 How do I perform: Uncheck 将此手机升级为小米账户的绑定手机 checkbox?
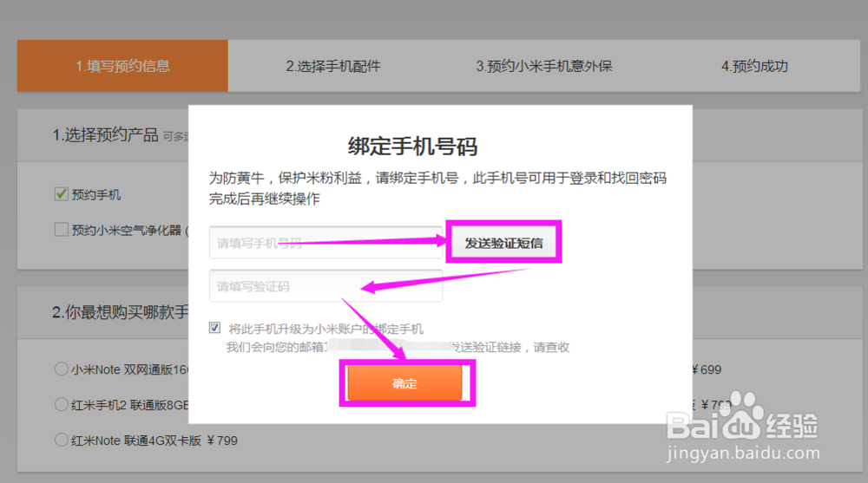click(x=214, y=328)
